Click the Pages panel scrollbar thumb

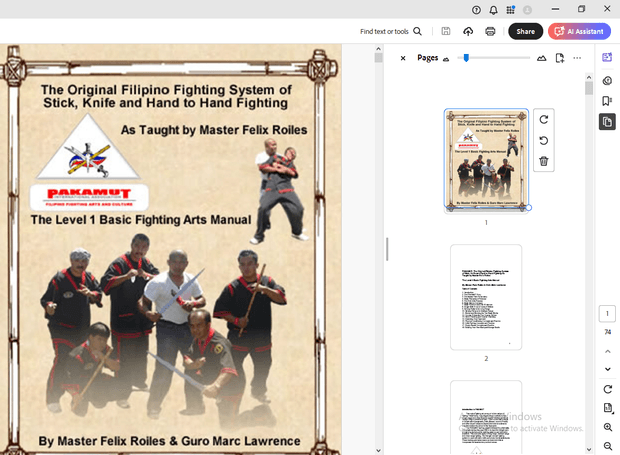tap(589, 88)
